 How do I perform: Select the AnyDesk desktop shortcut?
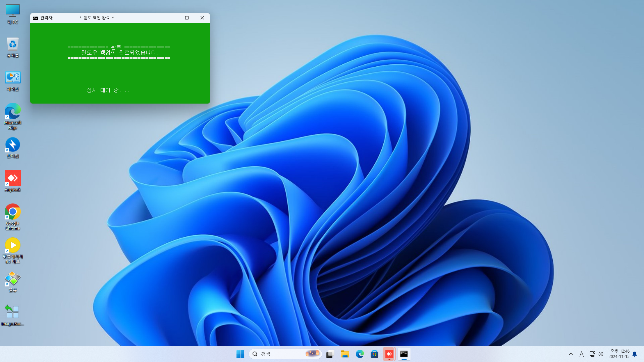click(x=12, y=181)
